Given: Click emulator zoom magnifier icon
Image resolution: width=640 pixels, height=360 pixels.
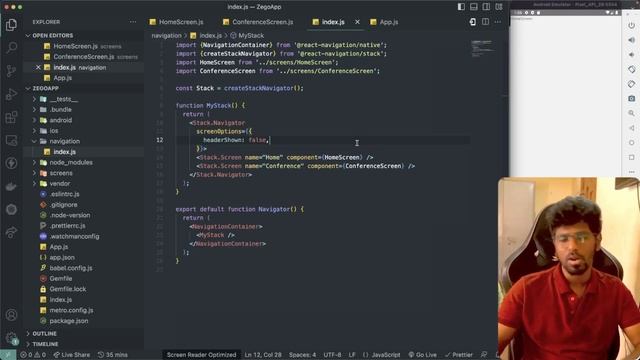Looking at the screenshot, I should click(631, 113).
